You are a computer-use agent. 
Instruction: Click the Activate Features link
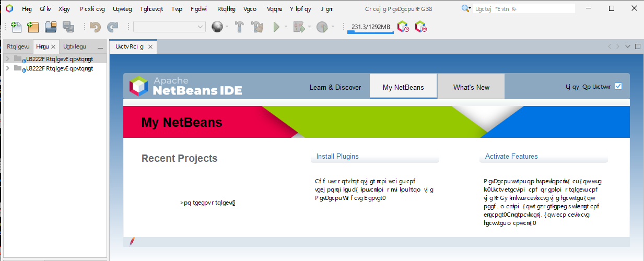tap(511, 156)
